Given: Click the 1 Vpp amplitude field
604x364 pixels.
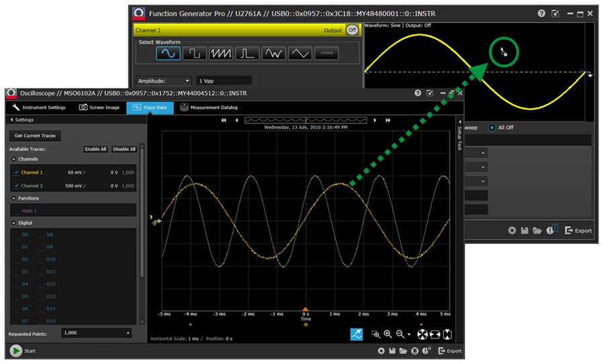Looking at the screenshot, I should click(x=223, y=81).
